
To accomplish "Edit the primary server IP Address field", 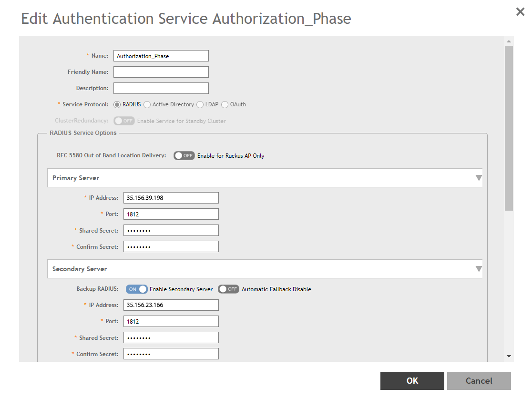I will click(x=171, y=197).
